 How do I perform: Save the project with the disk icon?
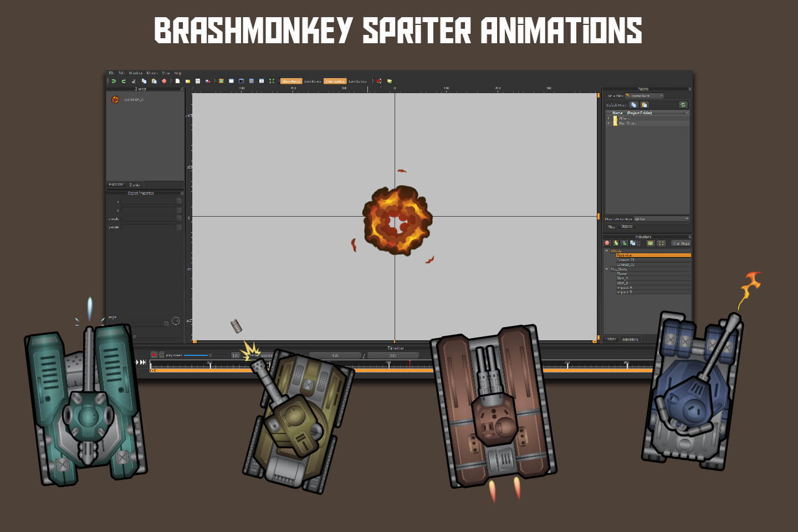pyautogui.click(x=198, y=81)
